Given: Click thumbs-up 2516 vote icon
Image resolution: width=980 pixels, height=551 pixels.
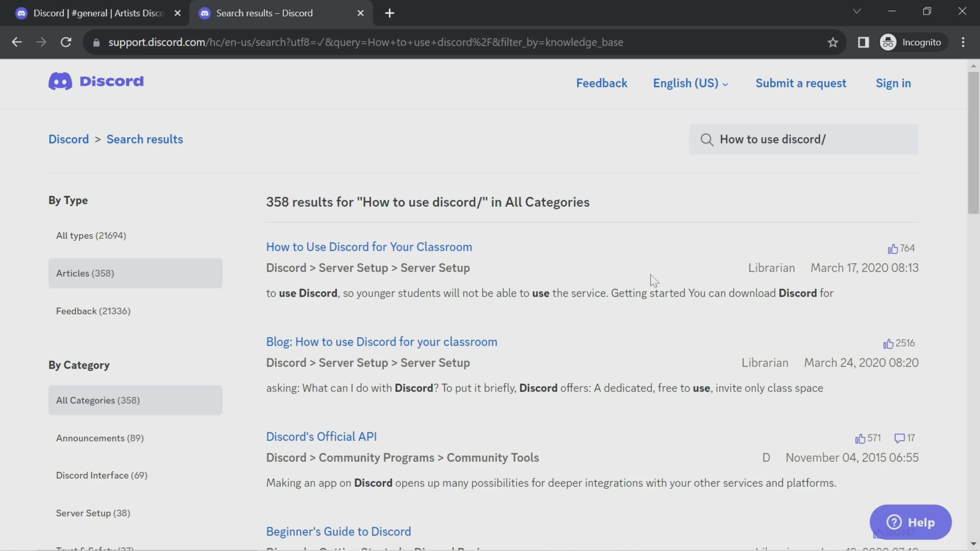Looking at the screenshot, I should click(x=888, y=344).
